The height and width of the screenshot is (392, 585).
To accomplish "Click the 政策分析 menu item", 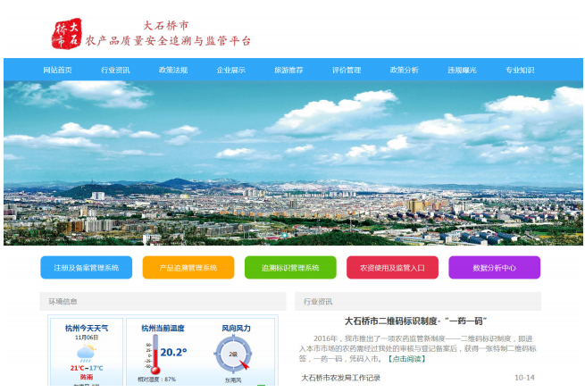I will pos(404,70).
